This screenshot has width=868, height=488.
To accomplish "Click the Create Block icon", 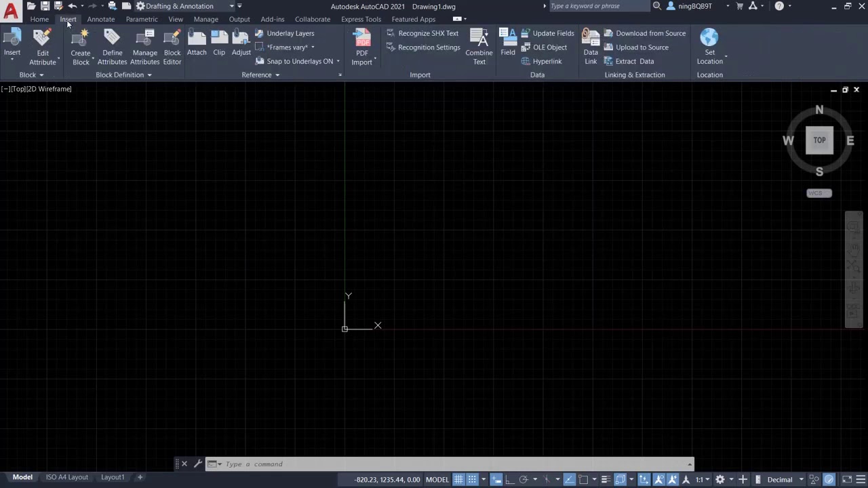I will pyautogui.click(x=81, y=39).
